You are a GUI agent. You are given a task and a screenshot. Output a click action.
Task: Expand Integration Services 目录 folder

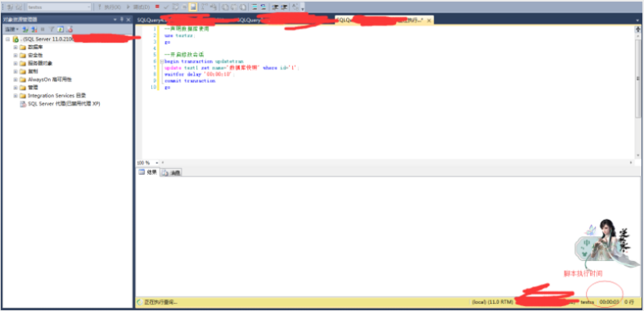point(15,95)
